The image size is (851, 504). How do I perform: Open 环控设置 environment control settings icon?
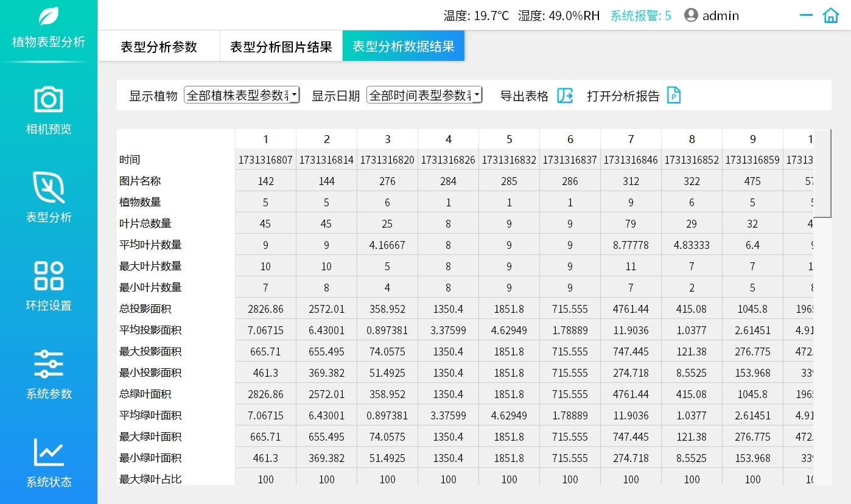tap(49, 276)
